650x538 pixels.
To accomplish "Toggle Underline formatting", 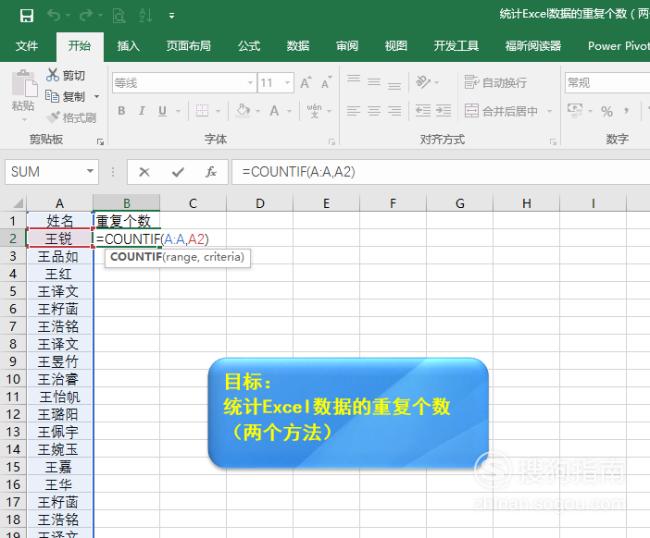I will tap(162, 111).
